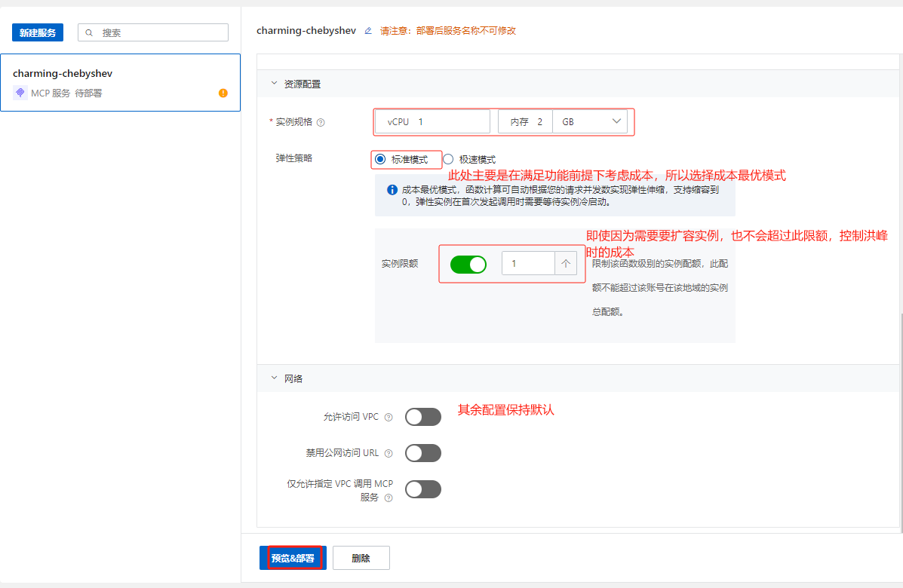This screenshot has width=903, height=588.
Task: Click the edit pencil icon beside charming-chebyshev
Action: pyautogui.click(x=368, y=31)
